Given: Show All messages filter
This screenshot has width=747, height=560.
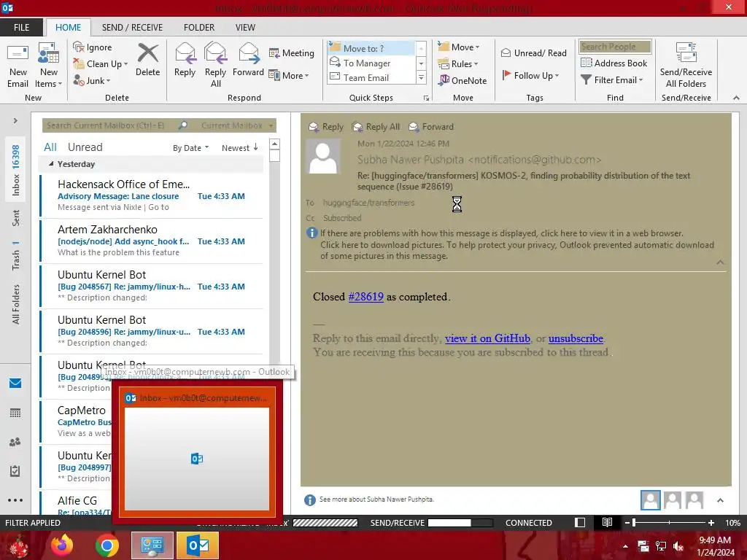Looking at the screenshot, I should [x=50, y=147].
